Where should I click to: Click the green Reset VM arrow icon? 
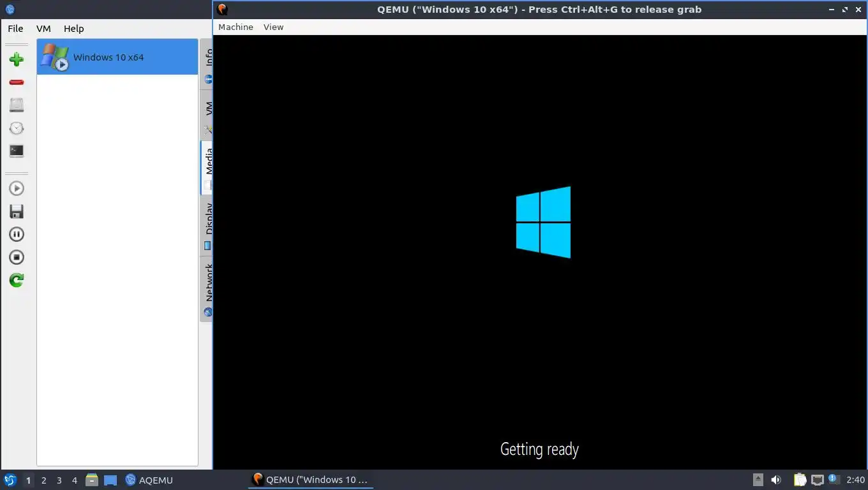17,280
